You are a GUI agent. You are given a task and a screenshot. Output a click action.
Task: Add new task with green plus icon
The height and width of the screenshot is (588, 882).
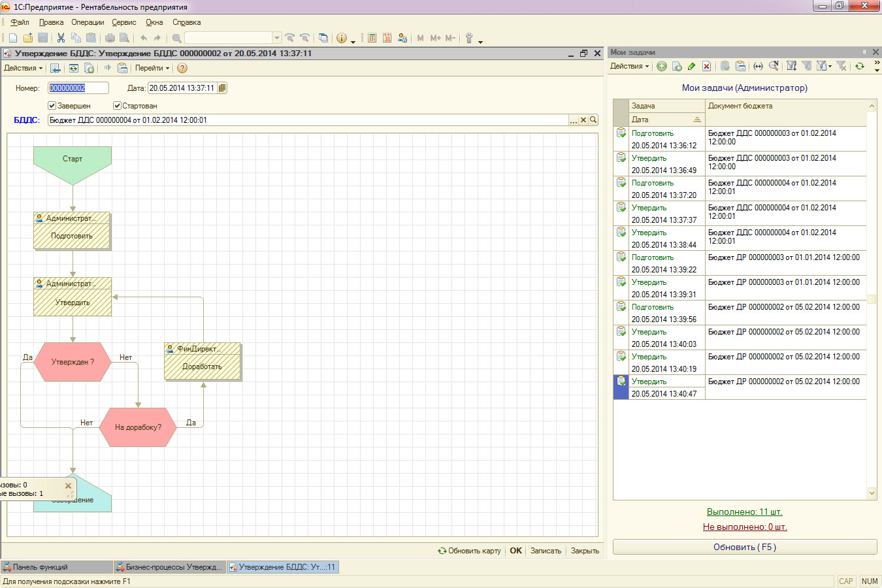point(662,66)
